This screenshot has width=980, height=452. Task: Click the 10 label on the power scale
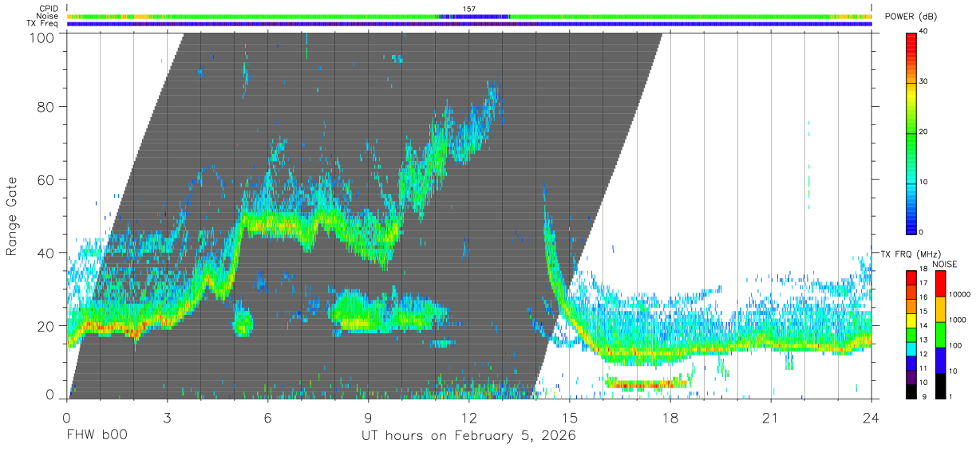point(923,182)
